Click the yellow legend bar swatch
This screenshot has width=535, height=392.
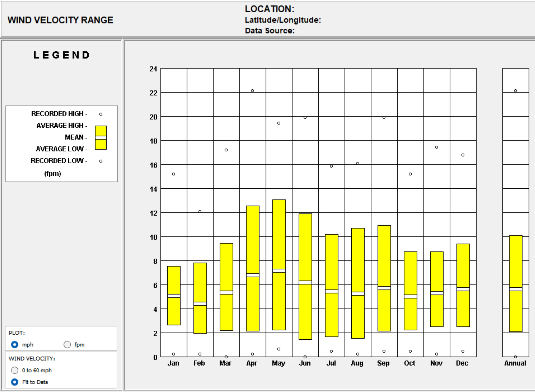101,138
